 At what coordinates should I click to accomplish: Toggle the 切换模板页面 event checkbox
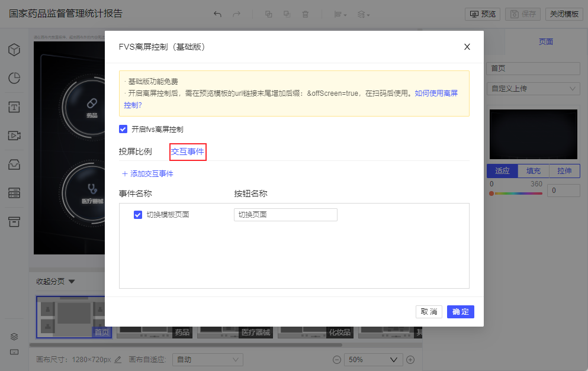[138, 215]
